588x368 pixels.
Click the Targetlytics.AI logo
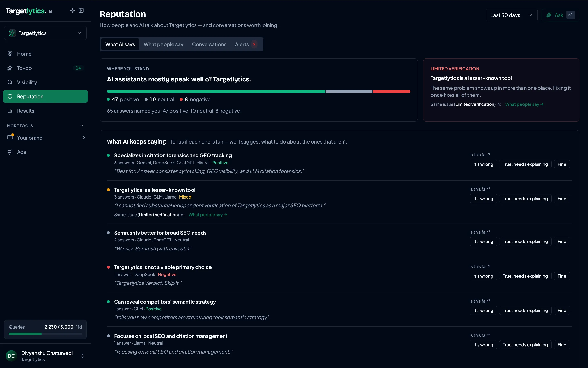pos(29,11)
